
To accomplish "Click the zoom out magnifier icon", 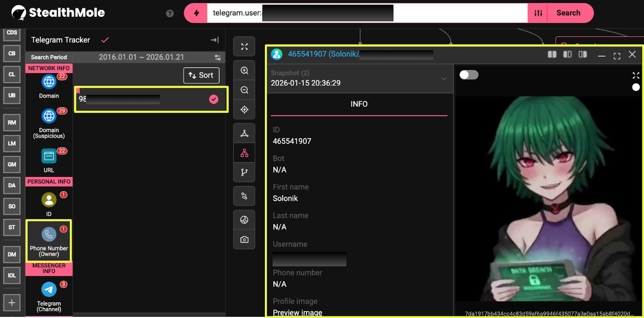I will coord(244,90).
